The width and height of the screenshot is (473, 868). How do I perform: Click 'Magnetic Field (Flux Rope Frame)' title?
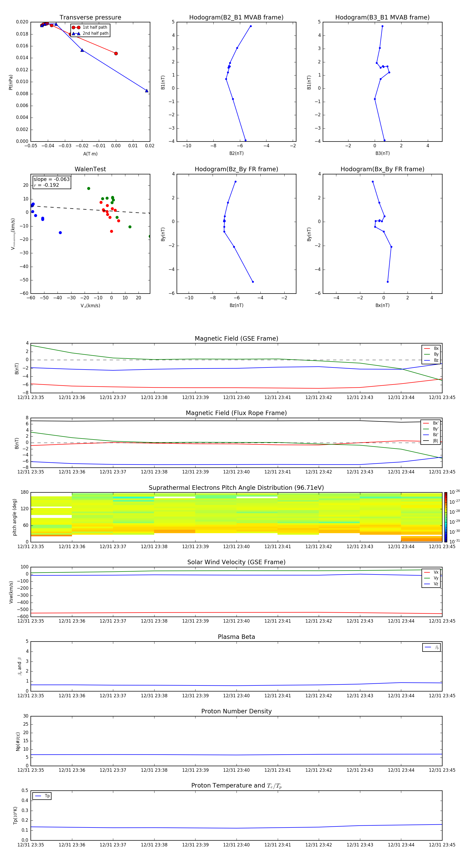click(236, 413)
